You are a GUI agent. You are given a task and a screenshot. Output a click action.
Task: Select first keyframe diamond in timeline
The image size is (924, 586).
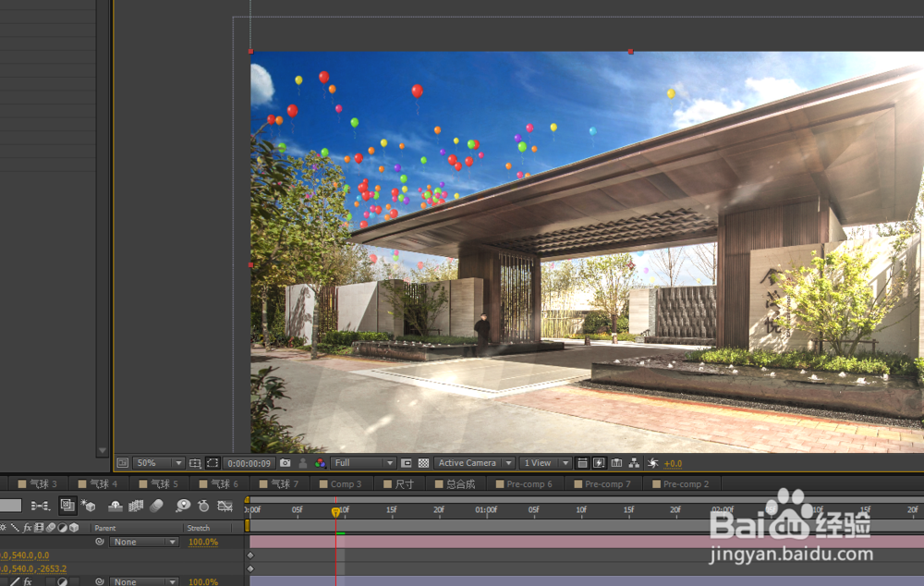(250, 555)
